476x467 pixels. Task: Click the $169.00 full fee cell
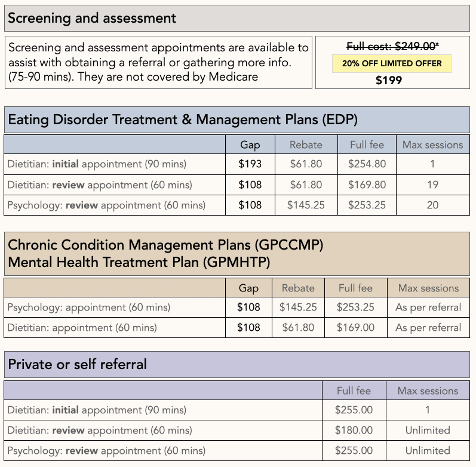pos(355,328)
